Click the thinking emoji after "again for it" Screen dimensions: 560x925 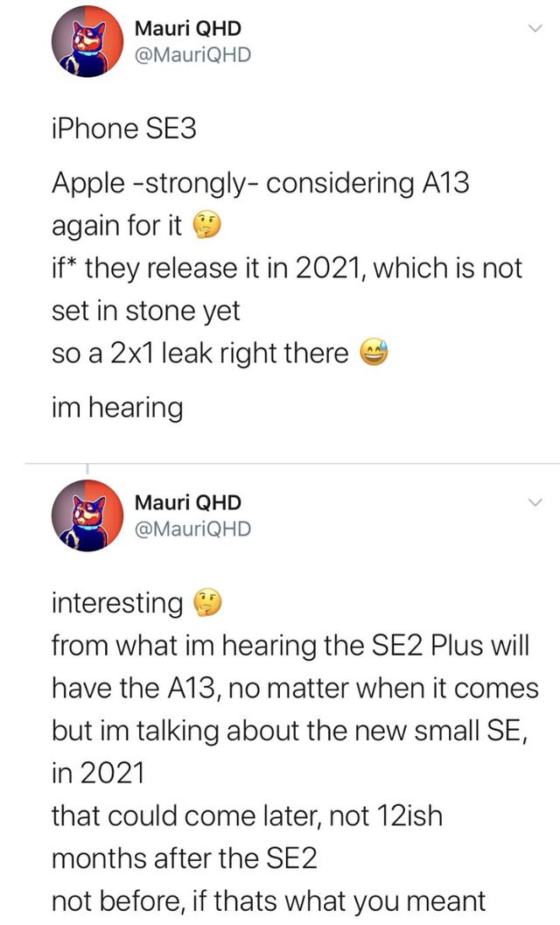[201, 227]
